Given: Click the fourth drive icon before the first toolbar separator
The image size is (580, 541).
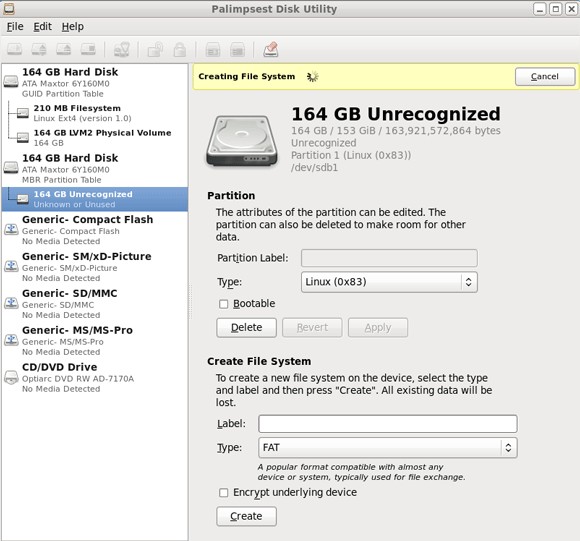Looking at the screenshot, I should point(88,49).
